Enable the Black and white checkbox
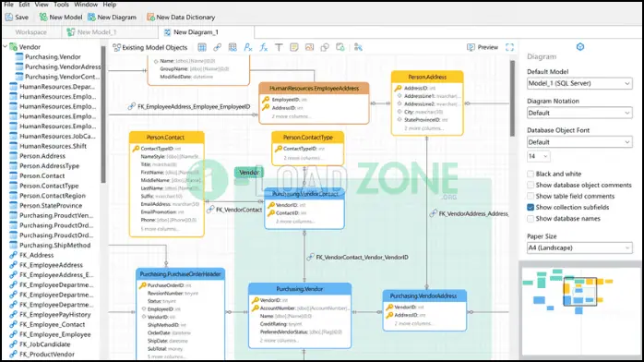The image size is (644, 362). [531, 174]
